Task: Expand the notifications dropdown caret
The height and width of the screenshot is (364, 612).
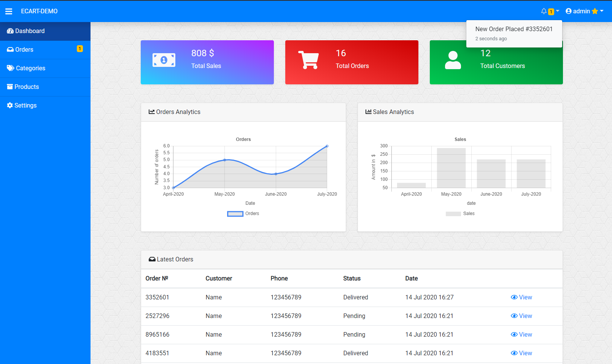Action: [558, 11]
